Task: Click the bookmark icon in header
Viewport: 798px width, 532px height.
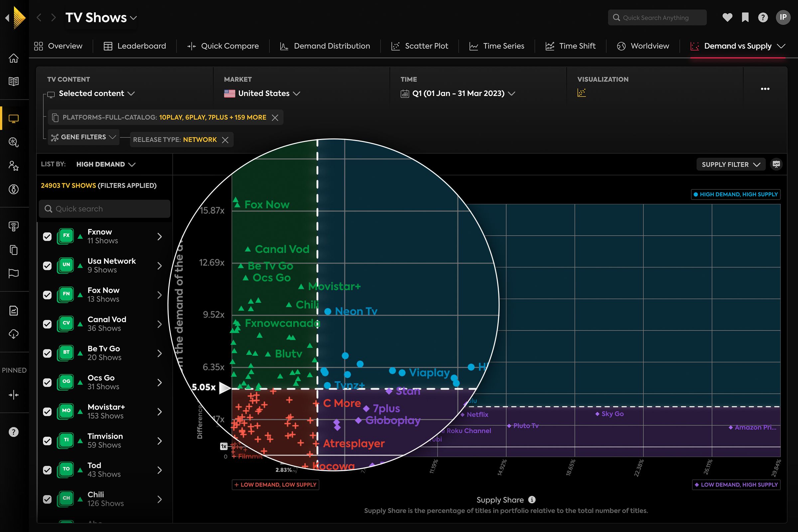Action: coord(745,17)
